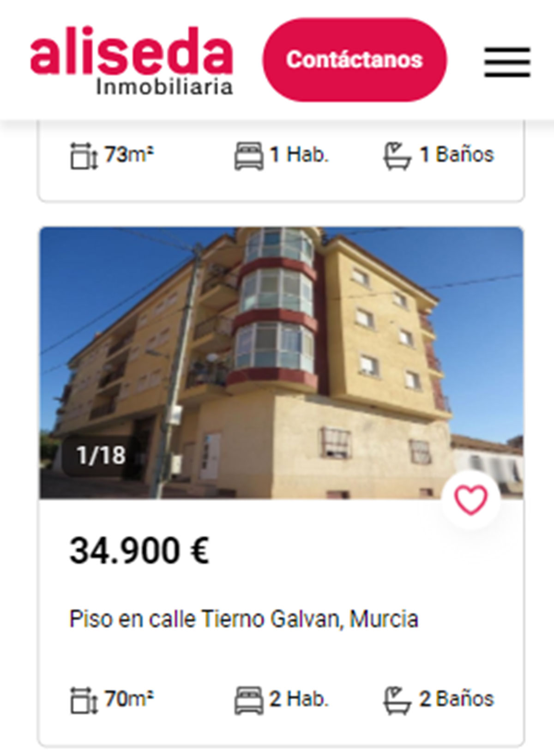Click the 34.900 € price
This screenshot has height=756, width=554.
click(x=139, y=551)
